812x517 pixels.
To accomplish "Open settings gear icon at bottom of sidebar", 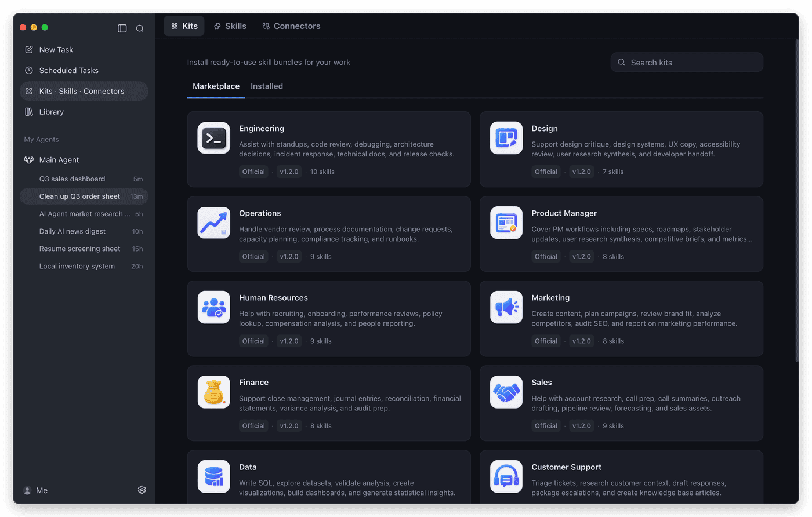I will [x=142, y=490].
